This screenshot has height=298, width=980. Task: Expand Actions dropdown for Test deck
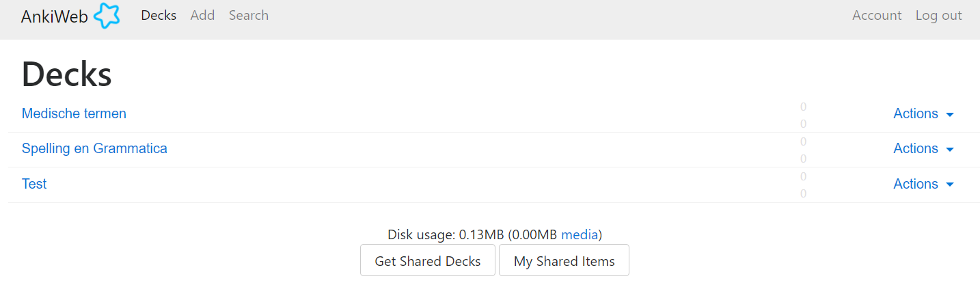916,184
